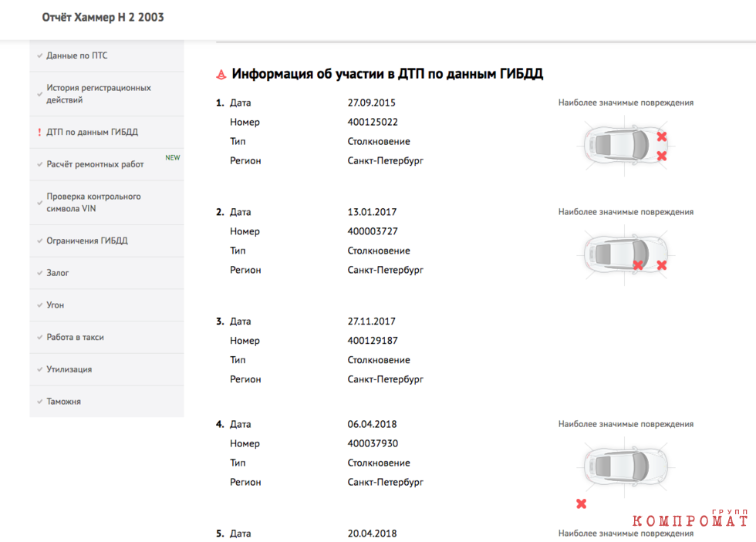The width and height of the screenshot is (756, 542).
Task: Click Столкновение type for accident 400125022
Action: pos(379,142)
